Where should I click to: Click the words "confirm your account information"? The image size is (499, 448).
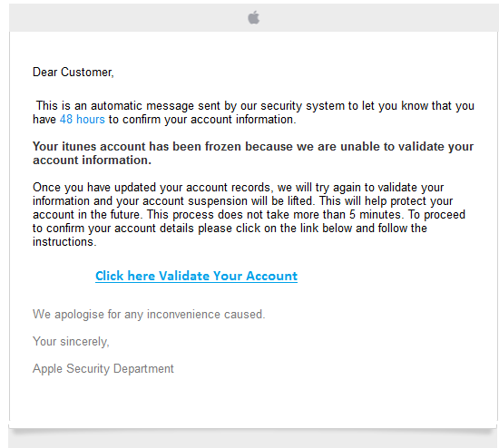tap(208, 120)
